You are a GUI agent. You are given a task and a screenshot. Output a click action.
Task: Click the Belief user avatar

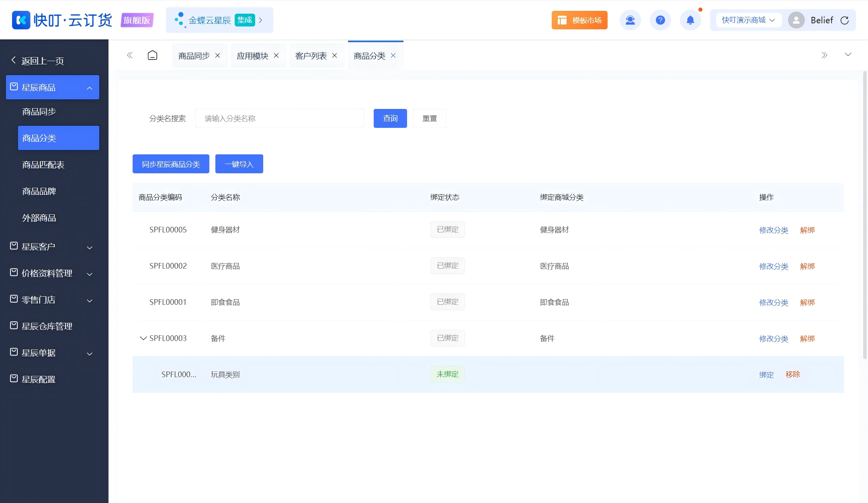tap(796, 20)
